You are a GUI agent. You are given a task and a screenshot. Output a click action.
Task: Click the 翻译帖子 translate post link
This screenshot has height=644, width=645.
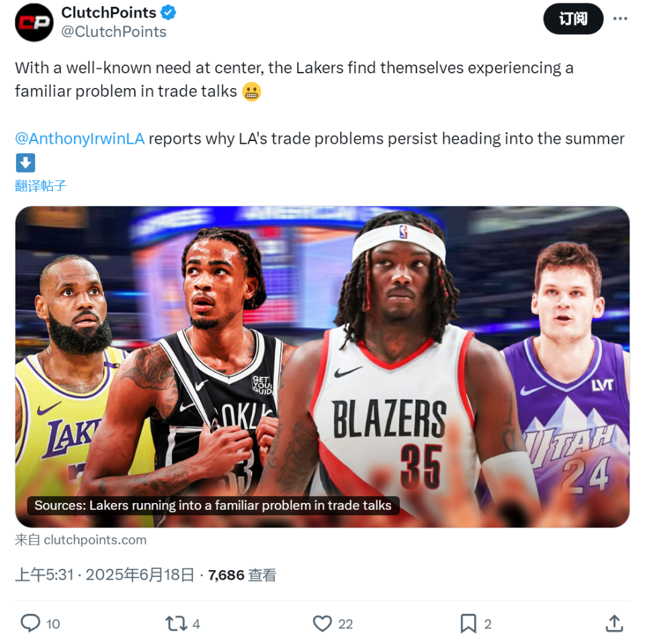[x=41, y=186]
